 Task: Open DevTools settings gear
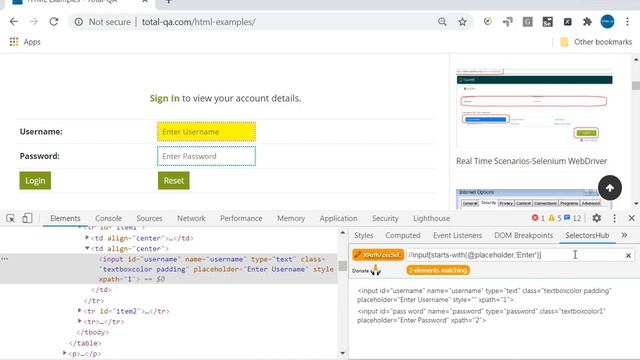click(x=596, y=218)
